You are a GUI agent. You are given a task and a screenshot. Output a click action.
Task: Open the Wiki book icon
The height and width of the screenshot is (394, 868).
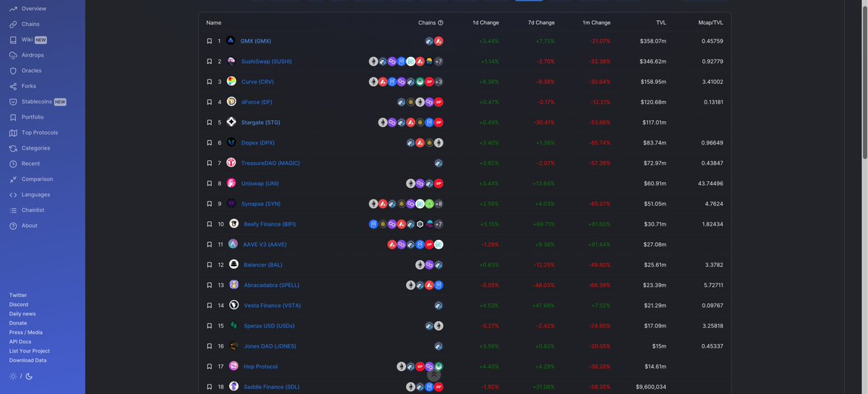(14, 40)
